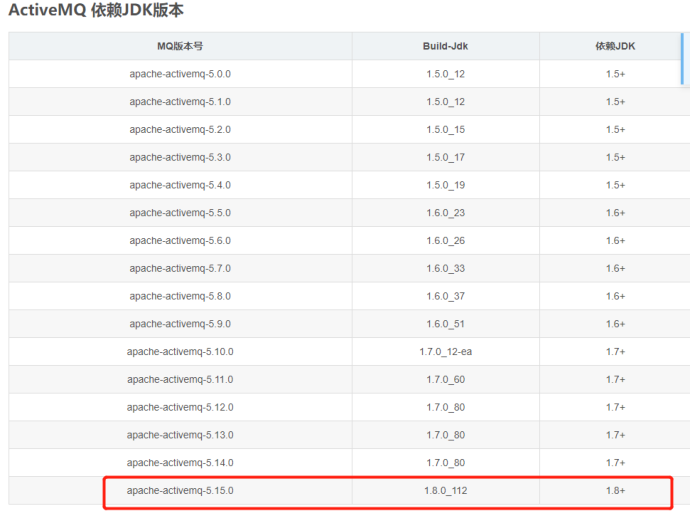
Task: Select the apache-activemq-5.4.0 cell
Action: pyautogui.click(x=180, y=185)
